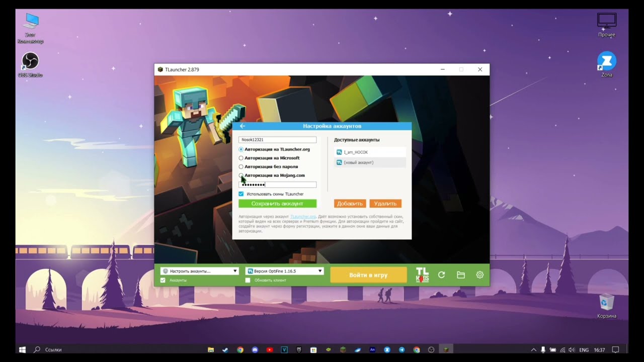Click the Ссылки taskbar toolbar label
The width and height of the screenshot is (644, 362).
53,350
